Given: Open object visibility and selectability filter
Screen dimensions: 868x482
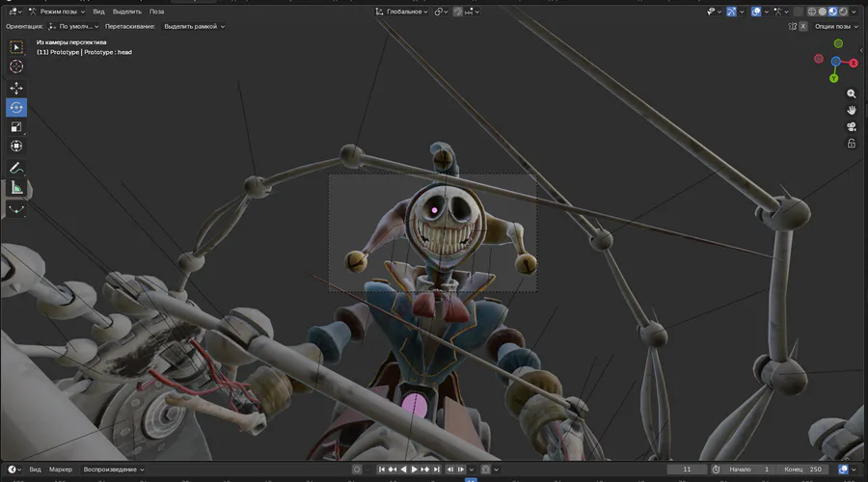Looking at the screenshot, I should 713,11.
